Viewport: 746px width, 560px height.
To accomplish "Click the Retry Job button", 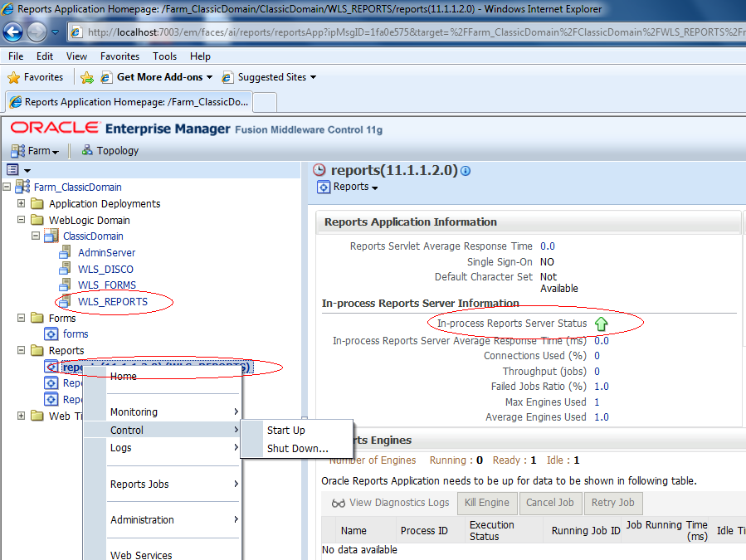I will click(x=612, y=503).
